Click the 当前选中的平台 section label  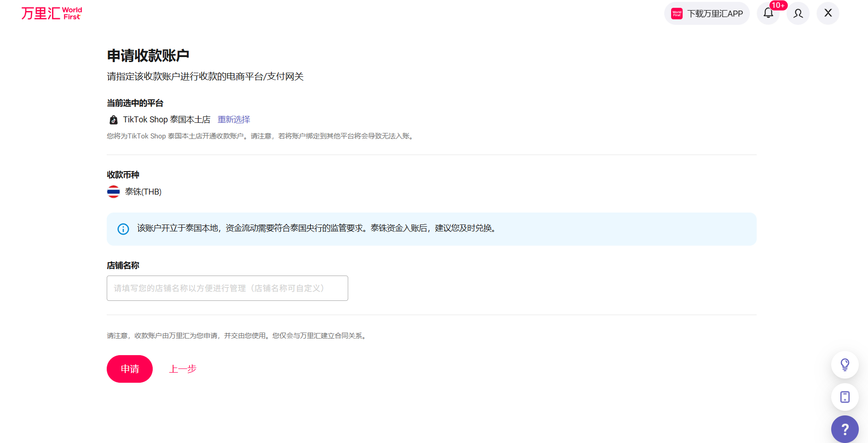[x=135, y=103]
